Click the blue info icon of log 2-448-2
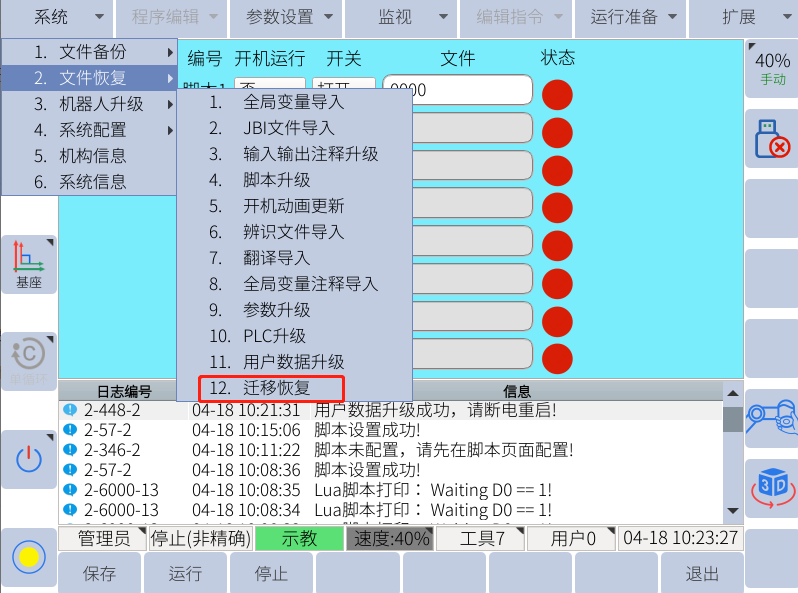This screenshot has height=593, width=798. click(x=70, y=410)
